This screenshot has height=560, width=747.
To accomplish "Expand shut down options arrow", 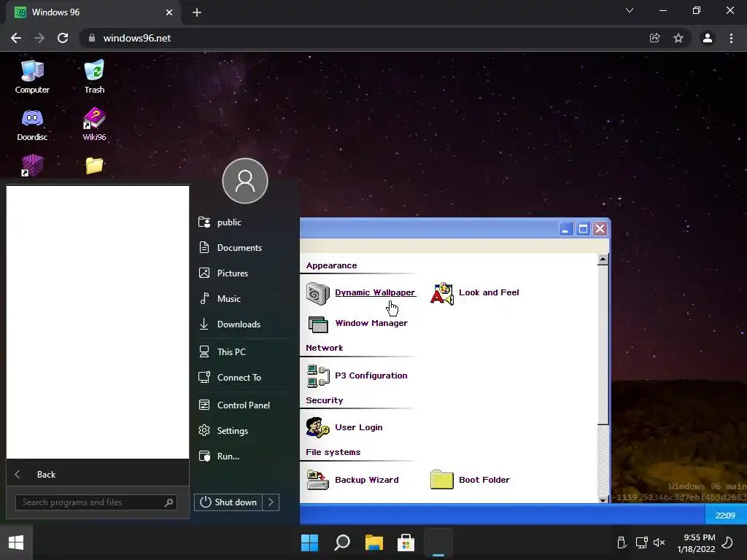I will pyautogui.click(x=271, y=502).
